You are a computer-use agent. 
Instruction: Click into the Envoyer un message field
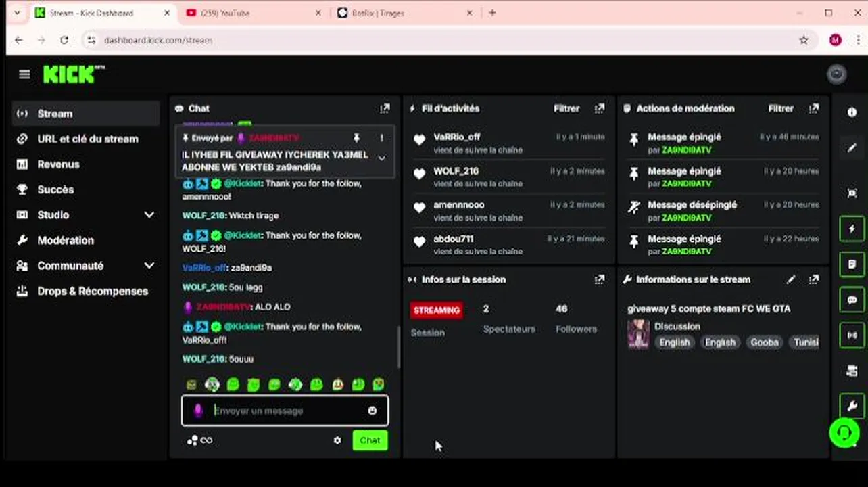[x=285, y=411]
